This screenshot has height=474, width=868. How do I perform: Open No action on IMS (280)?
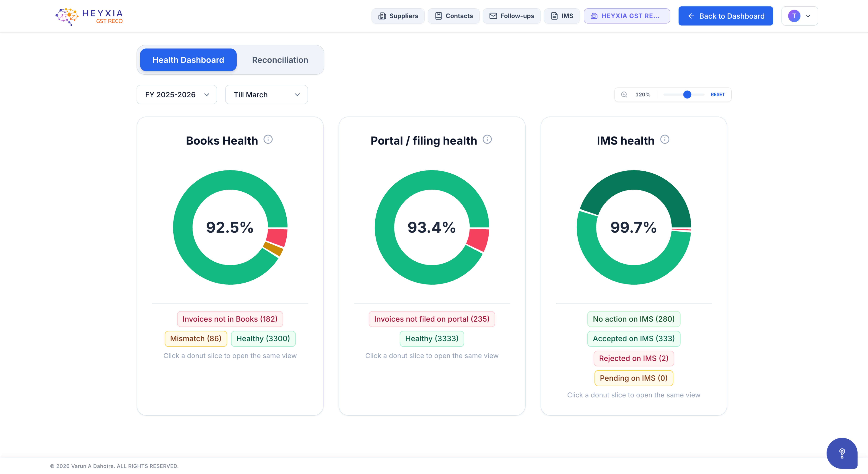point(634,319)
